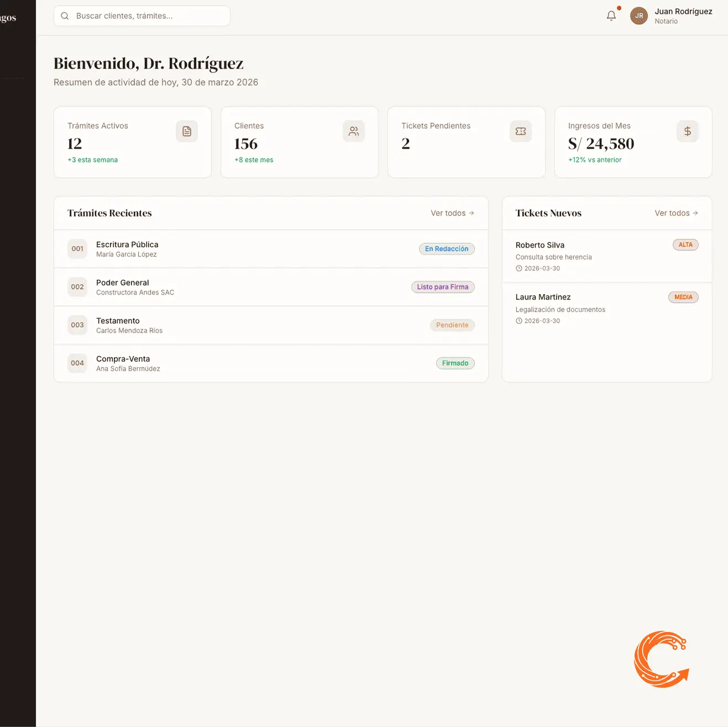Click the dollar icon on Ingresos del Mes card
The width and height of the screenshot is (728, 727).
[x=687, y=131]
